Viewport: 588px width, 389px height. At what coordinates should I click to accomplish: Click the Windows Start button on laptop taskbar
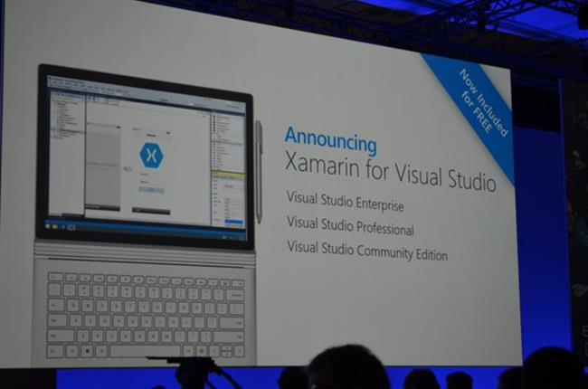tap(48, 226)
